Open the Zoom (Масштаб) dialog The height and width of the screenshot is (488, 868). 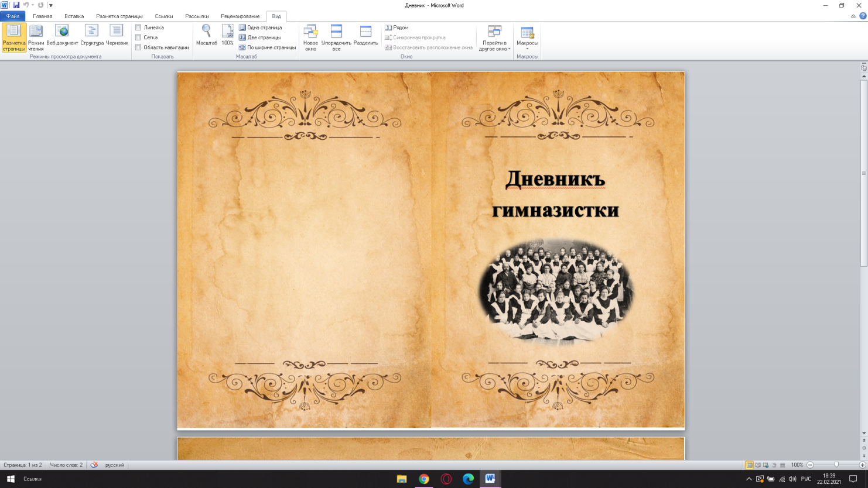click(206, 36)
